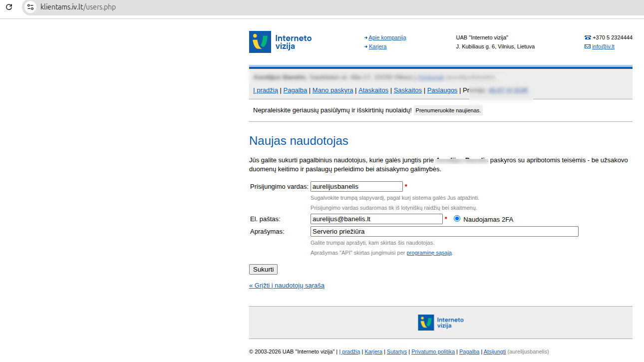Select the Naudojamas 2FA radio button
The width and height of the screenshot is (644, 362).
tap(457, 219)
